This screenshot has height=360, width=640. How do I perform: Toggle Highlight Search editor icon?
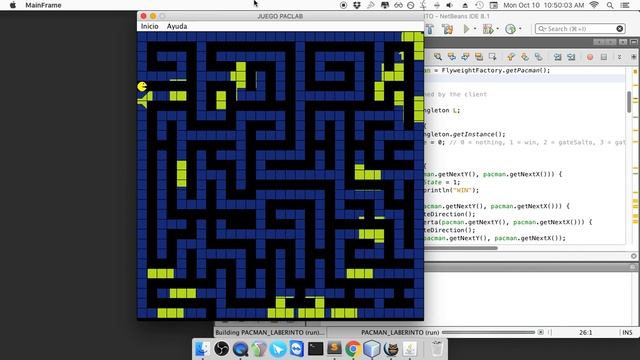click(x=479, y=57)
